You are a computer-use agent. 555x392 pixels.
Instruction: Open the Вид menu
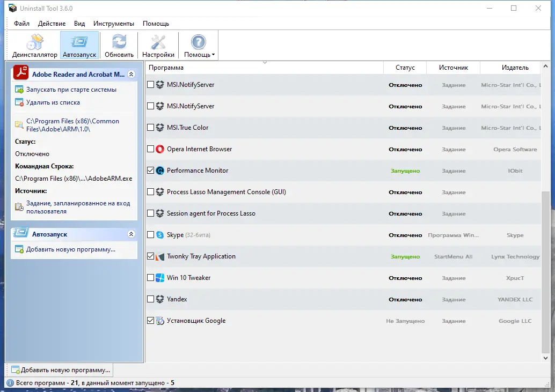[x=79, y=24]
